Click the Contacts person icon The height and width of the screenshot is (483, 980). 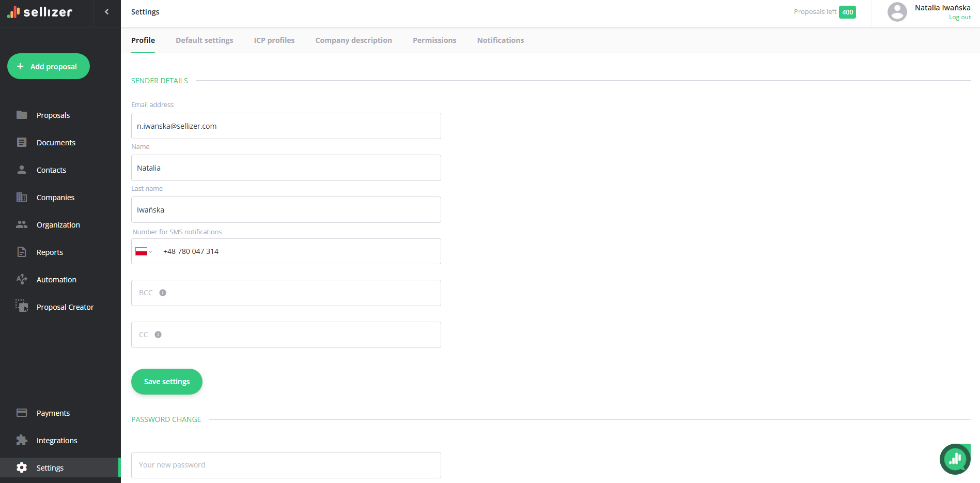[x=22, y=170]
